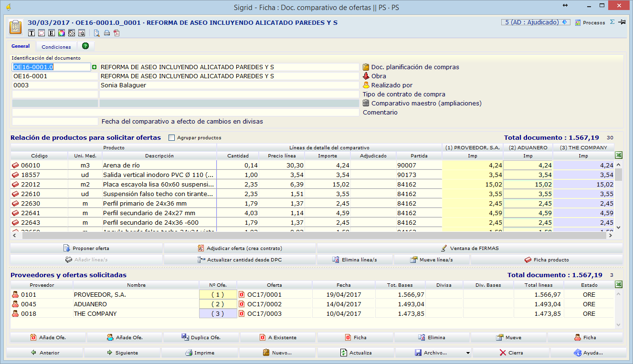
Task: Click the Proponer oferta button
Action: coord(86,248)
